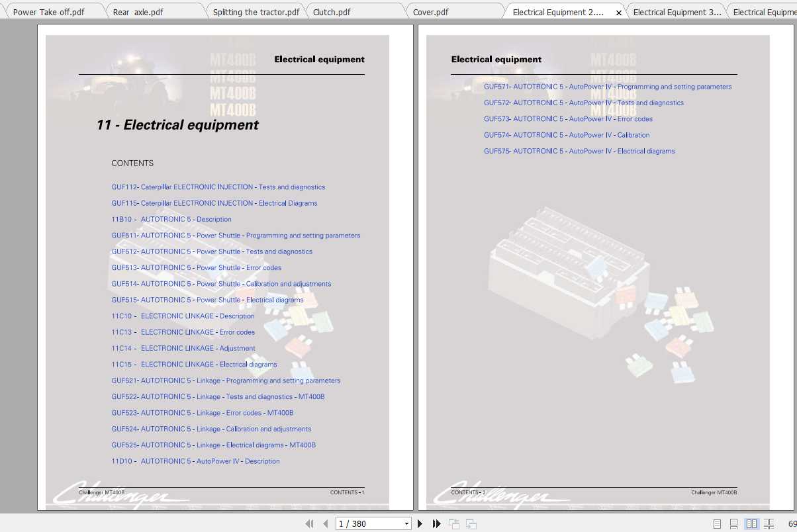Click the go-back-in-view-history icon
The width and height of the screenshot is (797, 532).
point(454,523)
